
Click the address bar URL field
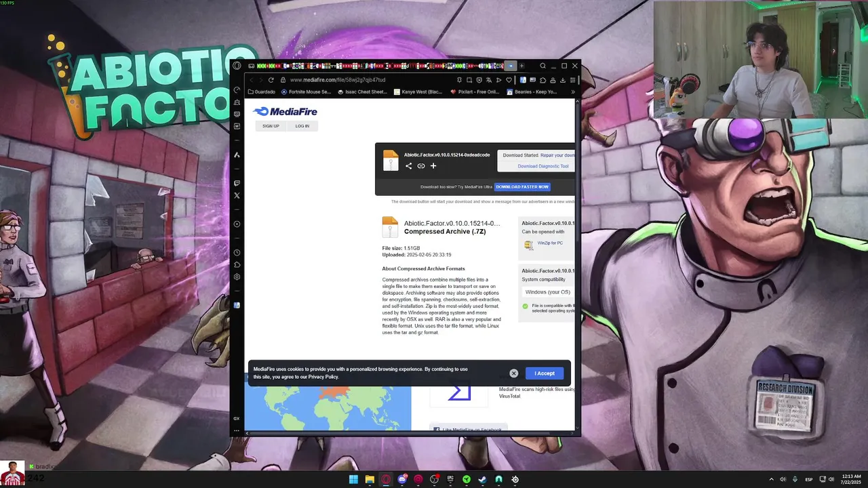tap(366, 80)
